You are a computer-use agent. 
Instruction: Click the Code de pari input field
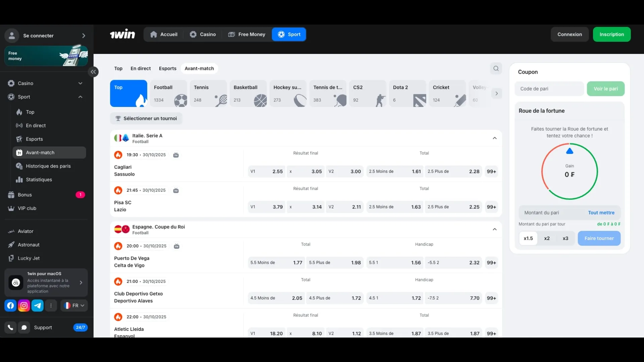point(549,89)
